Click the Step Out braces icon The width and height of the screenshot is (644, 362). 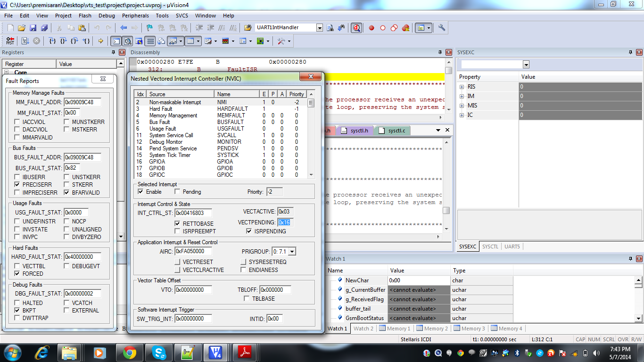75,41
